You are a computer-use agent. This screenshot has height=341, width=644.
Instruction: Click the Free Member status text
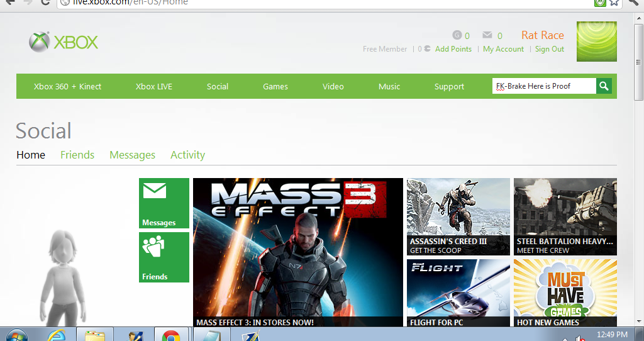pos(385,49)
